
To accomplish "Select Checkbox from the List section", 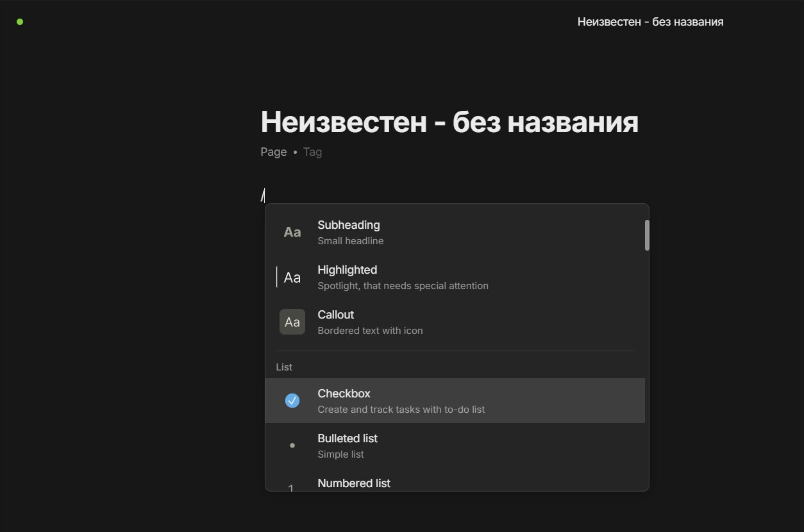I will tap(455, 401).
